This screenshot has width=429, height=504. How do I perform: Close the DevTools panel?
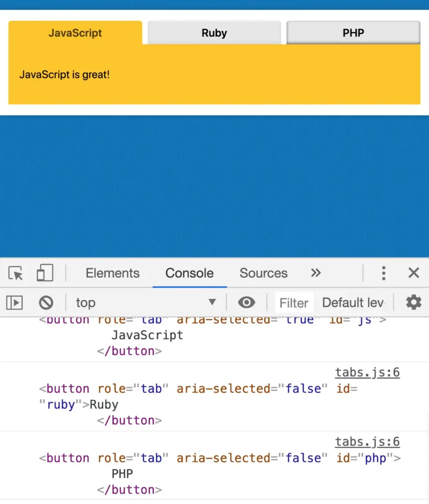[x=413, y=273]
